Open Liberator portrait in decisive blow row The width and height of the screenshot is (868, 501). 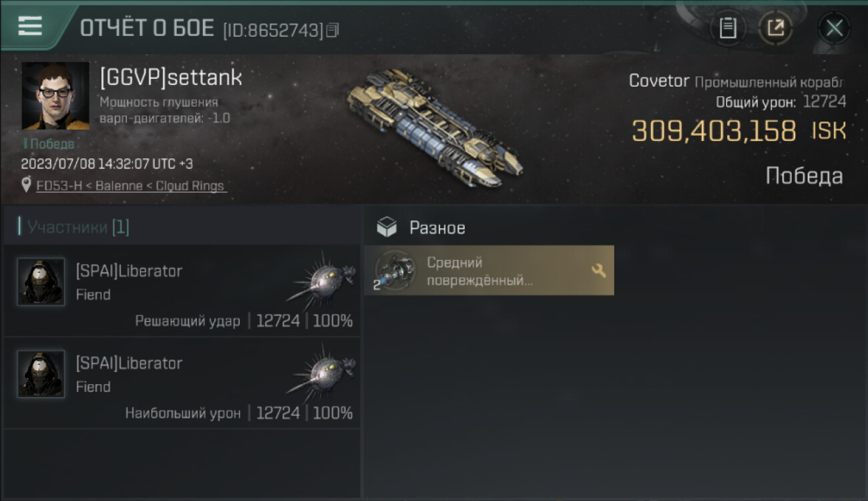coord(41,282)
